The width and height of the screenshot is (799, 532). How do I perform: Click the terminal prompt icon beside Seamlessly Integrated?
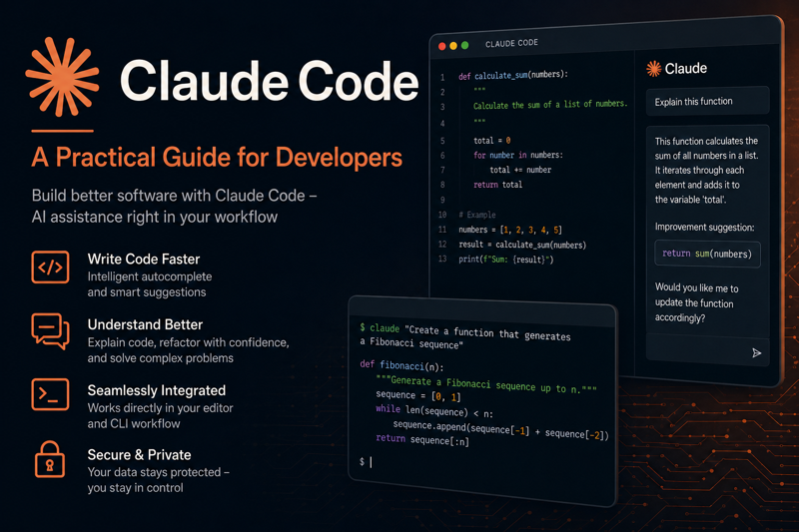pyautogui.click(x=50, y=394)
